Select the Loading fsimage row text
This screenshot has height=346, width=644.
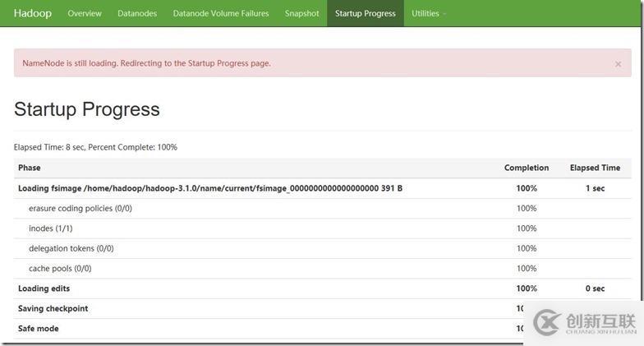(x=210, y=188)
